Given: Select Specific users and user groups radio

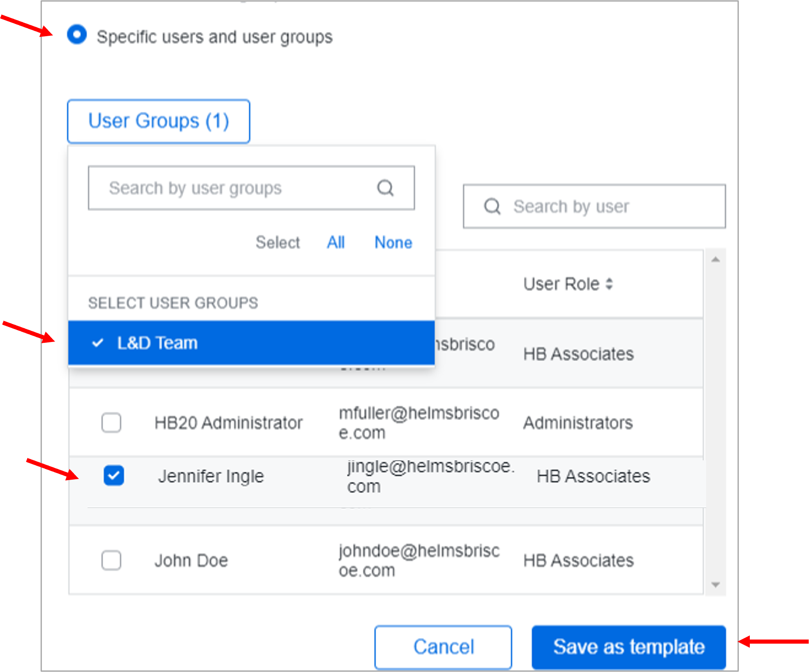Looking at the screenshot, I should (77, 35).
